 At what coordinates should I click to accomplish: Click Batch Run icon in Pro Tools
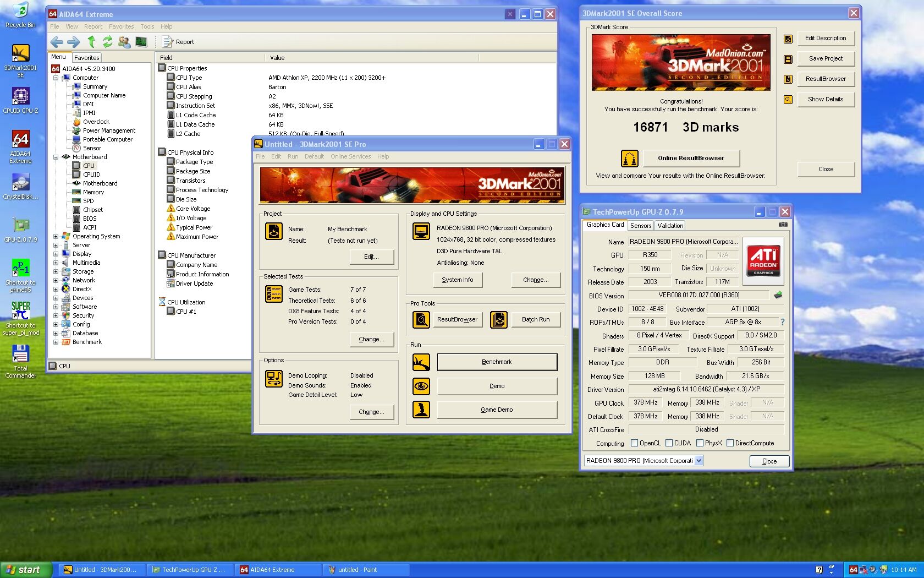pyautogui.click(x=499, y=319)
